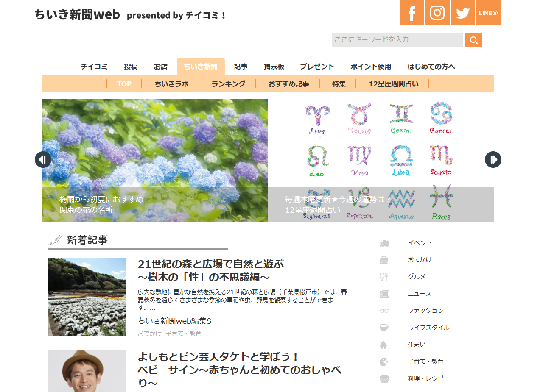This screenshot has width=543, height=392.
Task: Select ちいきラボ in sub navigation
Action: tap(171, 84)
